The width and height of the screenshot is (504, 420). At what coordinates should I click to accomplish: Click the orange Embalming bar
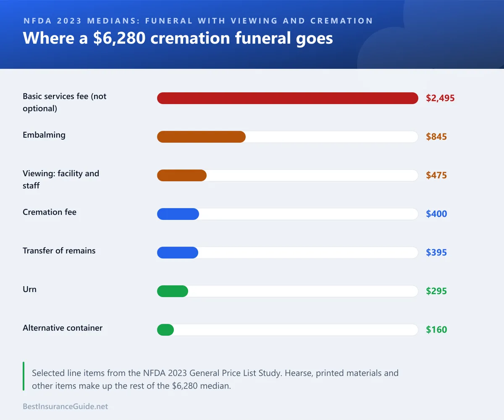[x=201, y=137]
